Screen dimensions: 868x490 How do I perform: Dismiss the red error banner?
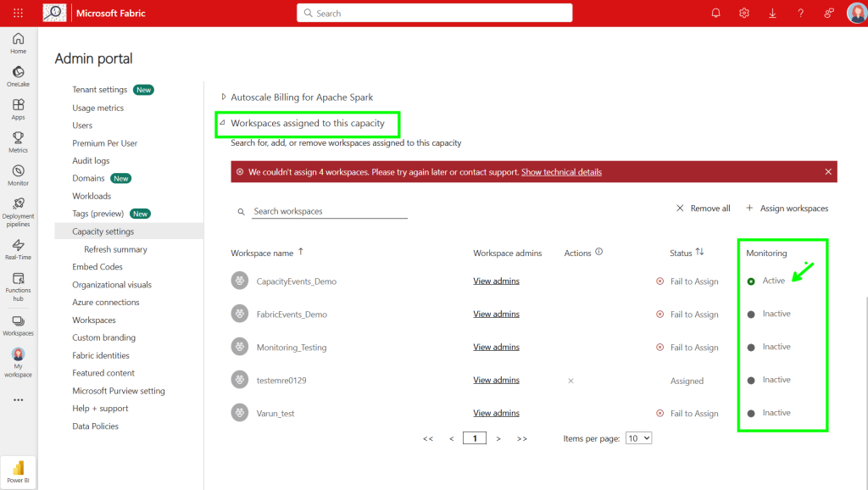(828, 172)
